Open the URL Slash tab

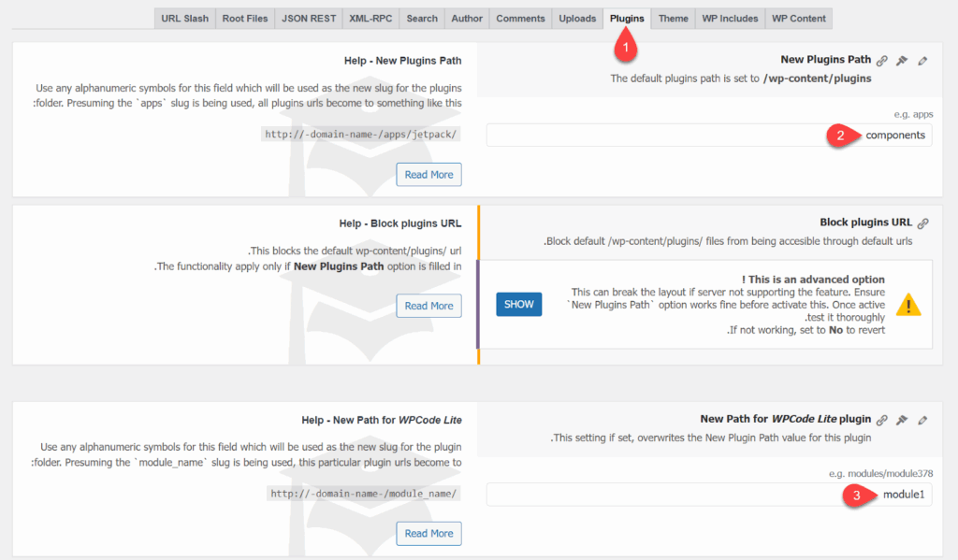pos(184,19)
